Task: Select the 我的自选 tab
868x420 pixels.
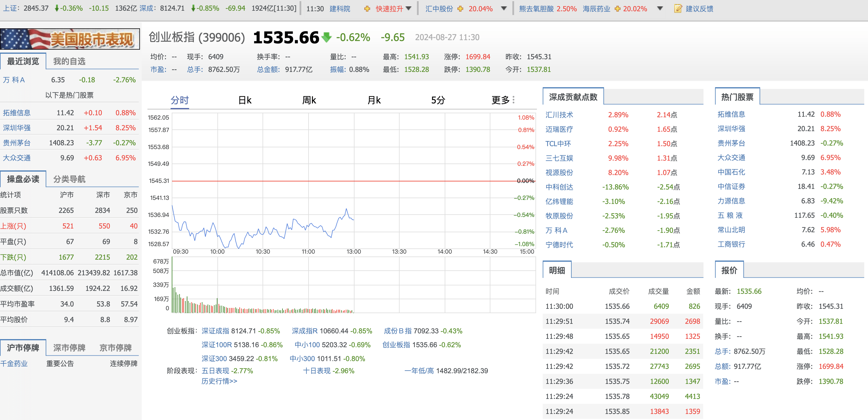Action: (69, 61)
